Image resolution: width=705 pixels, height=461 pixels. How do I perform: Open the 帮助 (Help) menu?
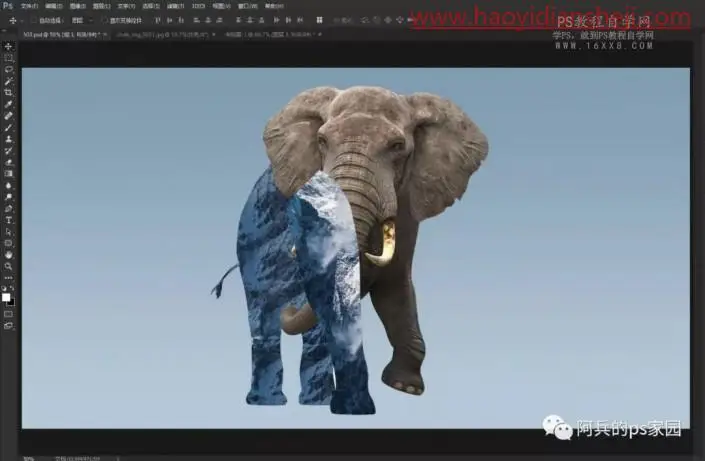coord(274,6)
